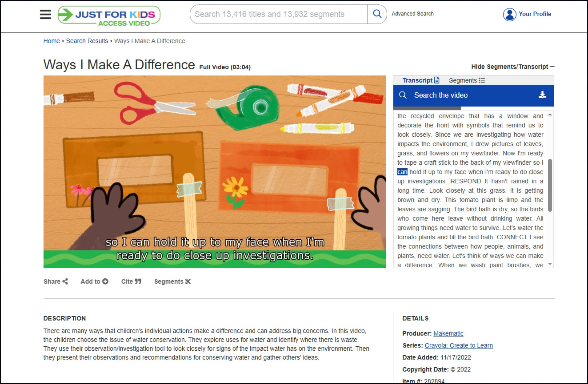588x384 pixels.
Task: Open Your Profile account icon
Action: 509,14
